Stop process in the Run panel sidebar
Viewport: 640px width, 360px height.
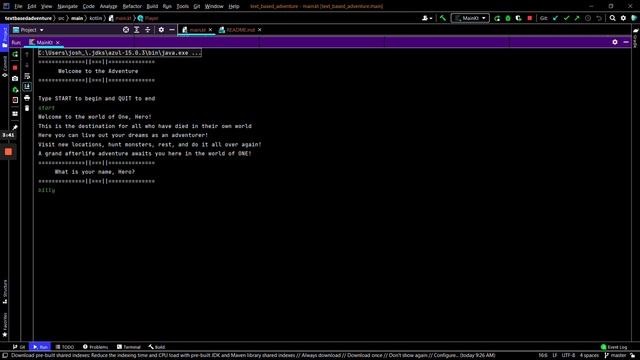[15, 67]
